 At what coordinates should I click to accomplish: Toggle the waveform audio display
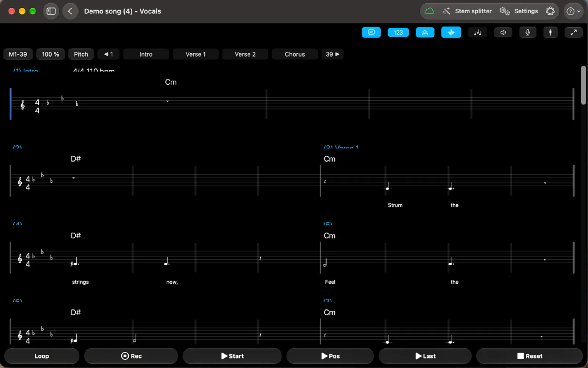(x=451, y=32)
